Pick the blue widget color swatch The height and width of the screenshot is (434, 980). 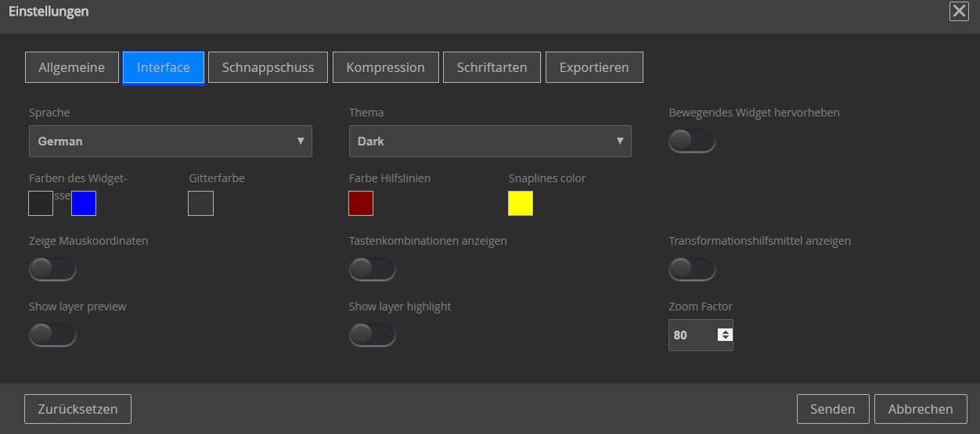coord(84,203)
